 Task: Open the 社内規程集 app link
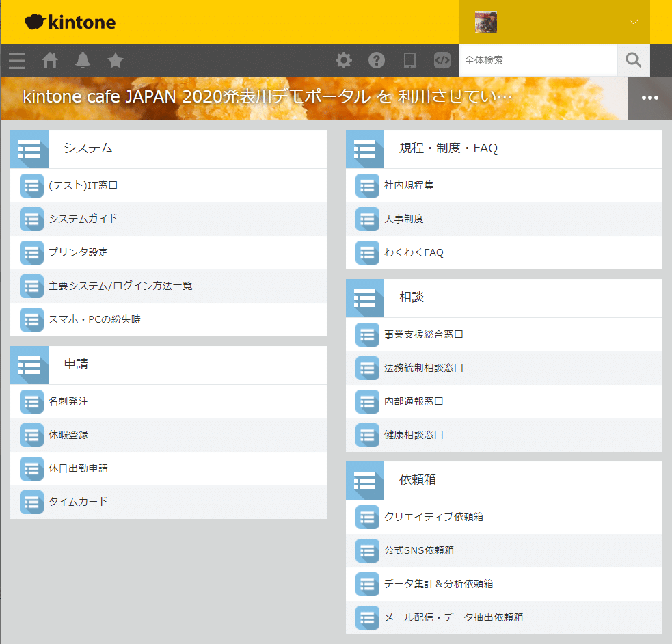coord(409,185)
